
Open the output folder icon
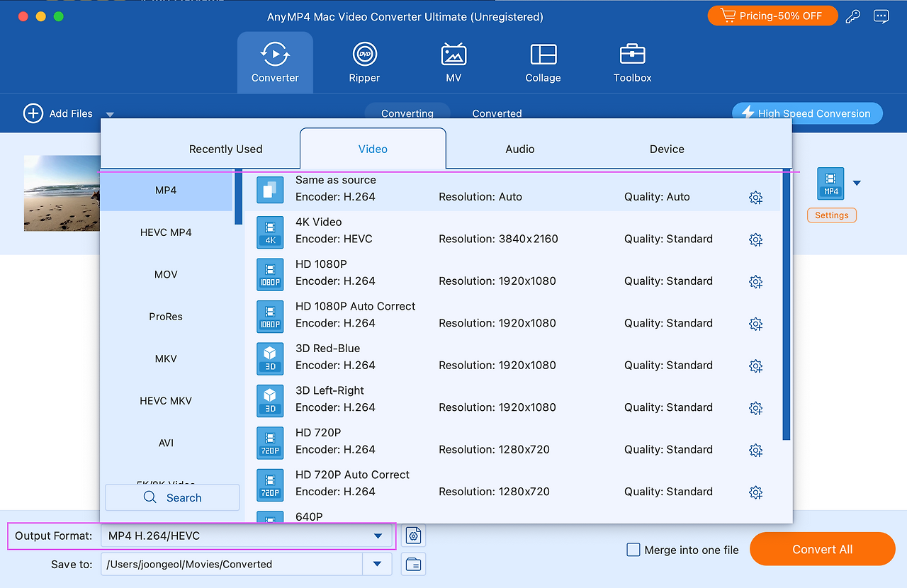(x=414, y=565)
